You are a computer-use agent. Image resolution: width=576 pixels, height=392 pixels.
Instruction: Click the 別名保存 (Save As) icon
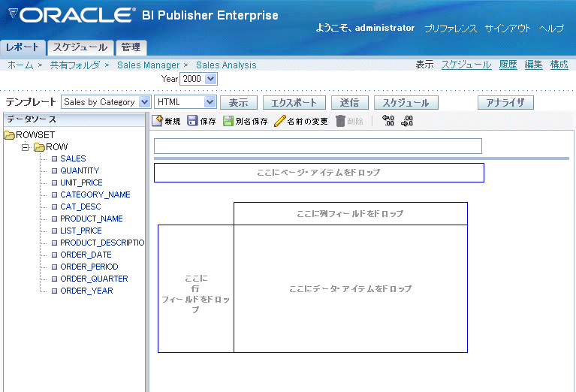tap(228, 121)
